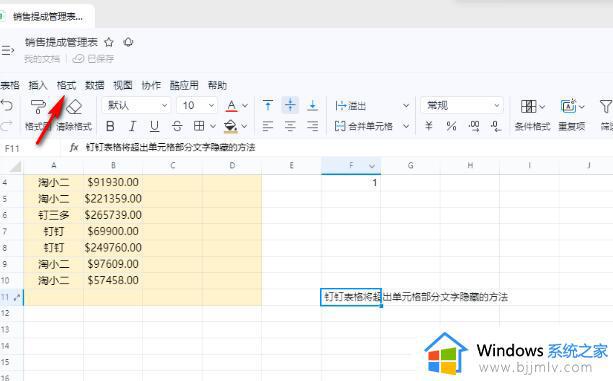Toggle italic formatting
The image size is (613, 381).
click(133, 126)
